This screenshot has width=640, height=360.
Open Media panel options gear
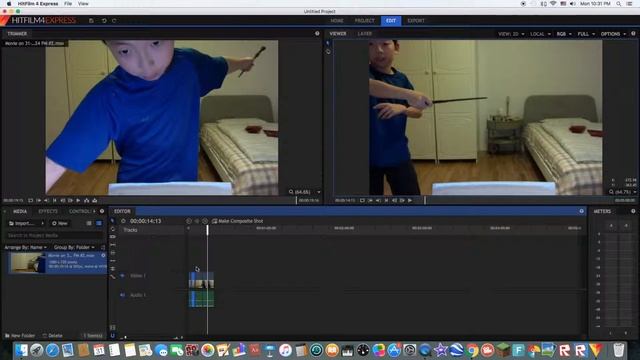pyautogui.click(x=102, y=211)
